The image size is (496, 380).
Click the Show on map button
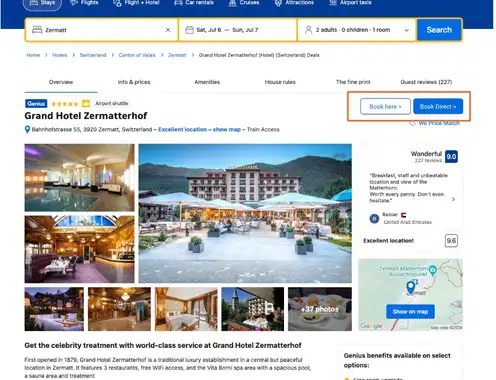pyautogui.click(x=410, y=312)
